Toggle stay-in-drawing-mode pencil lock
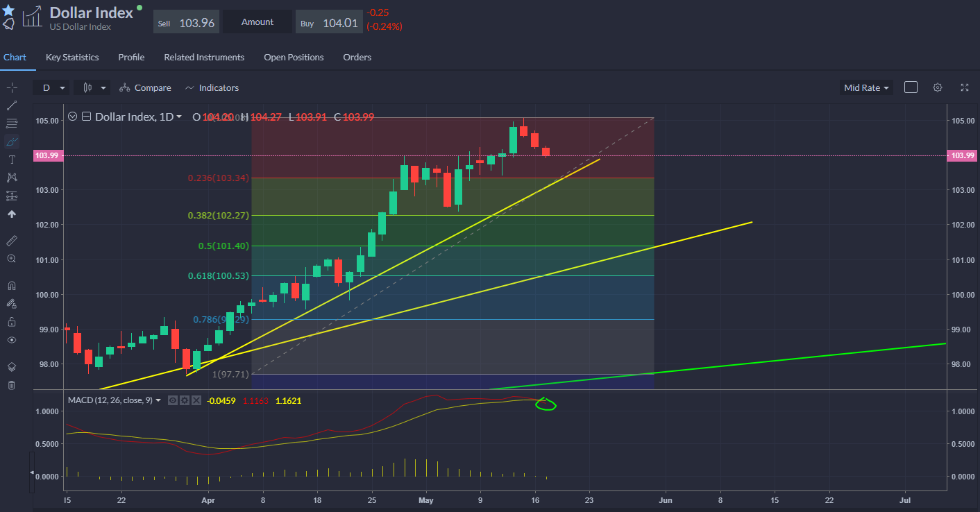980x512 pixels. pyautogui.click(x=12, y=303)
